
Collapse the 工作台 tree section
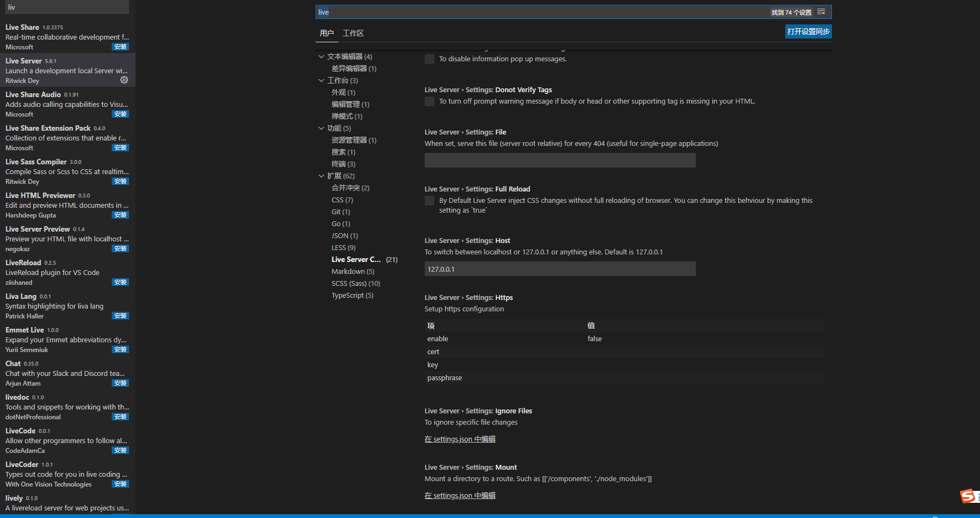(321, 80)
